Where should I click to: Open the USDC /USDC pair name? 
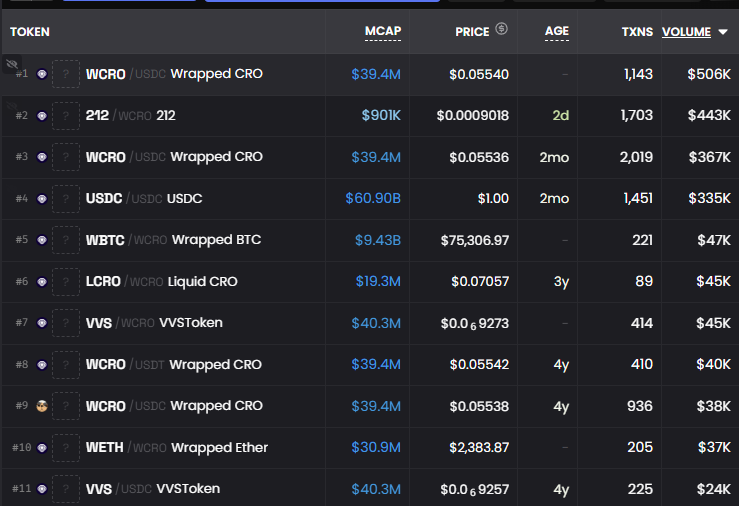[144, 199]
